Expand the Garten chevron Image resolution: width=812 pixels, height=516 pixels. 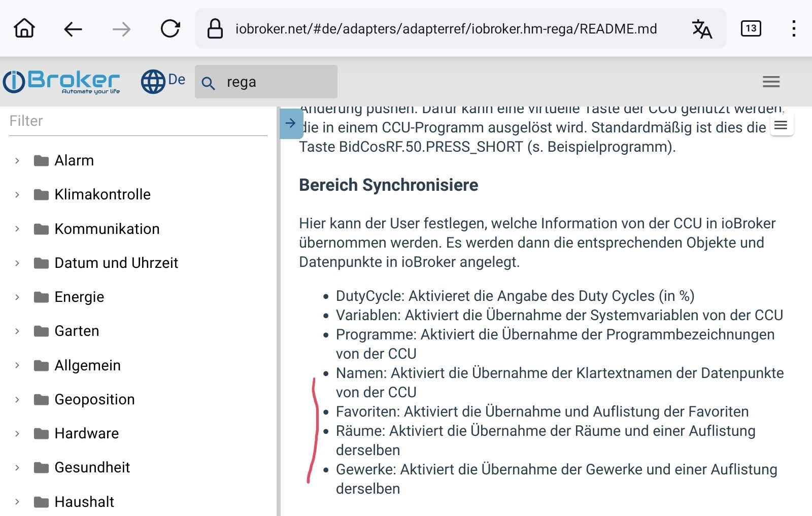[17, 331]
